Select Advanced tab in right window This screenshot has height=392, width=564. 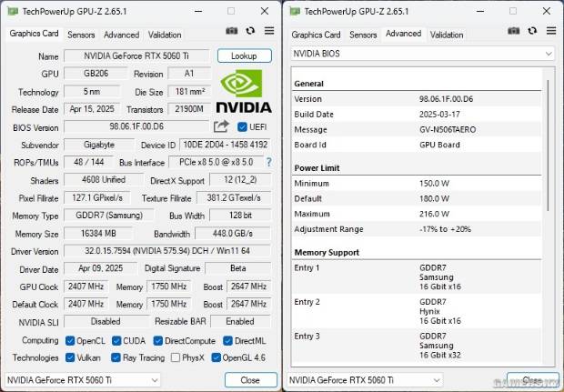(404, 34)
